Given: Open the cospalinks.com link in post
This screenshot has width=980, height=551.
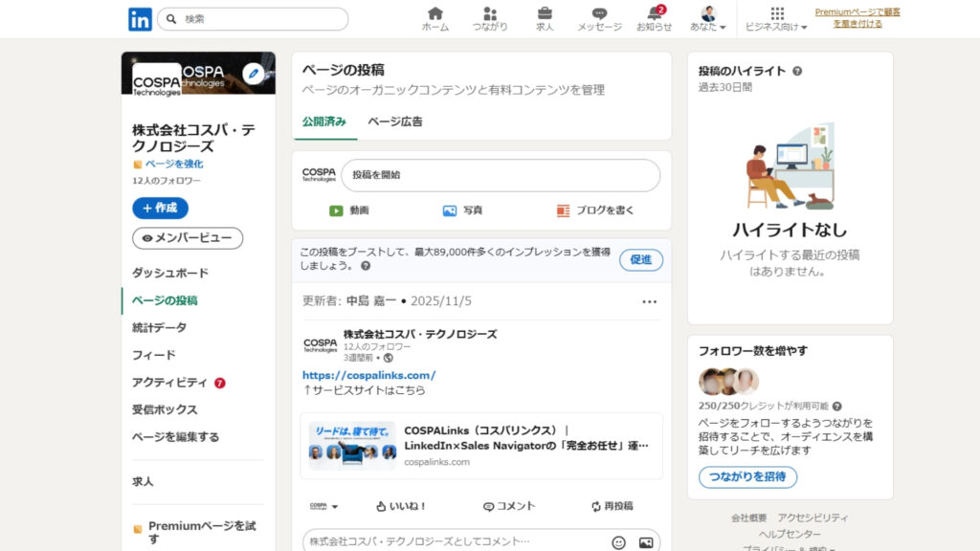Looking at the screenshot, I should [368, 375].
